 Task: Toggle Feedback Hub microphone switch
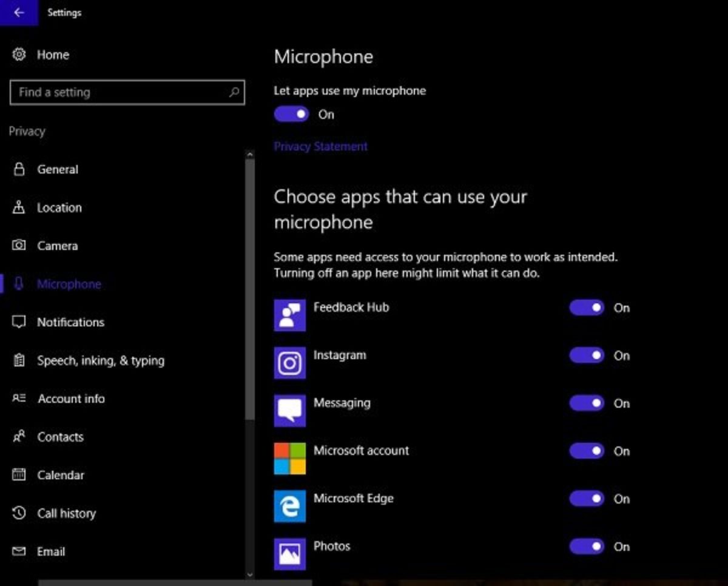(x=587, y=308)
